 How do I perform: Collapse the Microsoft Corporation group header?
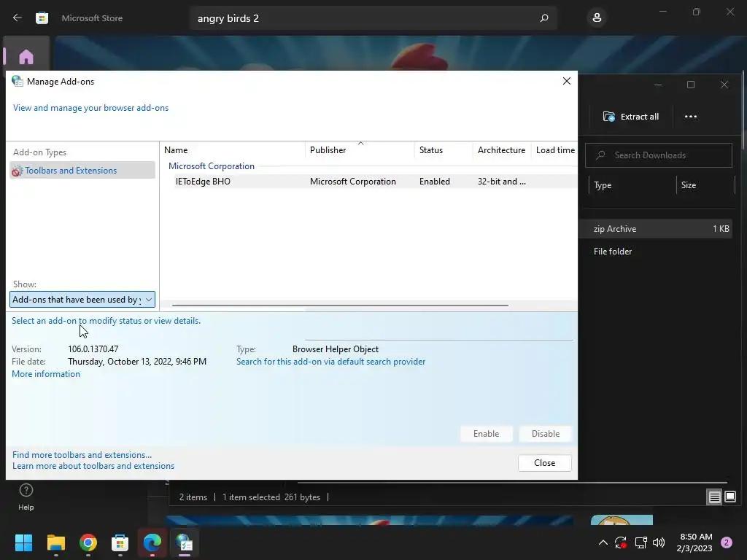(x=212, y=166)
